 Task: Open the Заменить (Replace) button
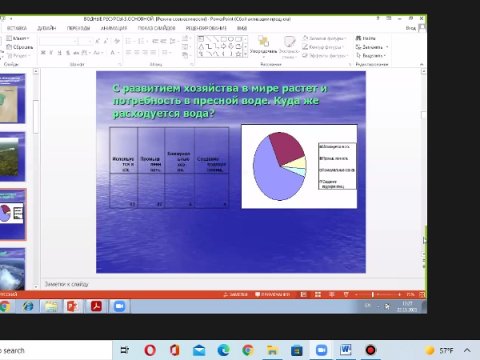coord(372,47)
